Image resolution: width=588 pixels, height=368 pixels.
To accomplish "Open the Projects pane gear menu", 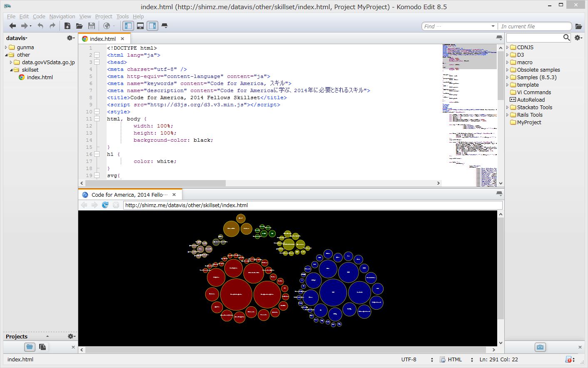I will [71, 336].
